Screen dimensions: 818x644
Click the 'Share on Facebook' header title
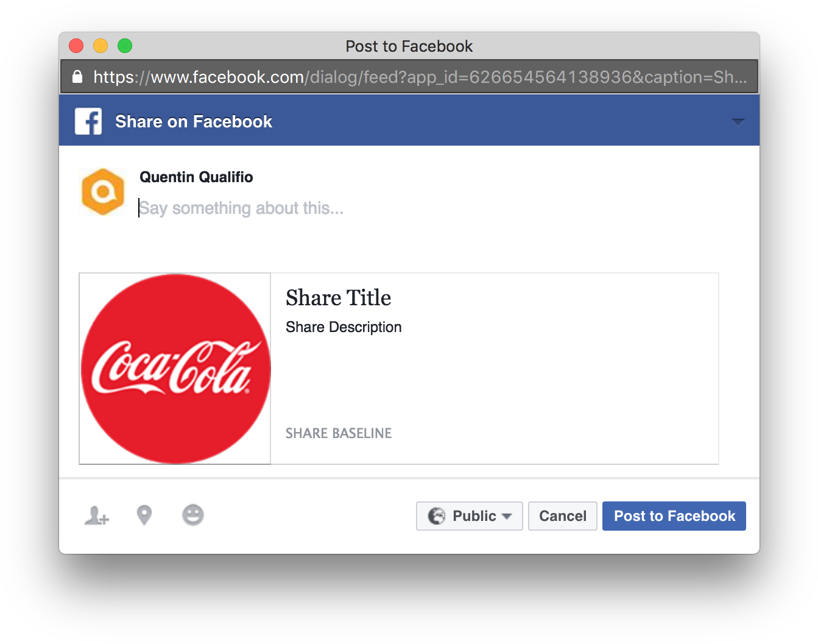[x=194, y=122]
